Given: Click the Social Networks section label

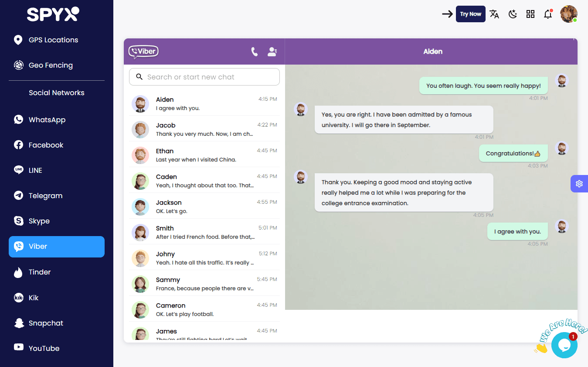Looking at the screenshot, I should (x=57, y=93).
